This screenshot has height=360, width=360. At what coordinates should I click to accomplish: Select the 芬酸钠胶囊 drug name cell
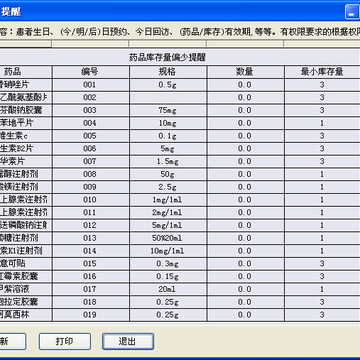26,110
